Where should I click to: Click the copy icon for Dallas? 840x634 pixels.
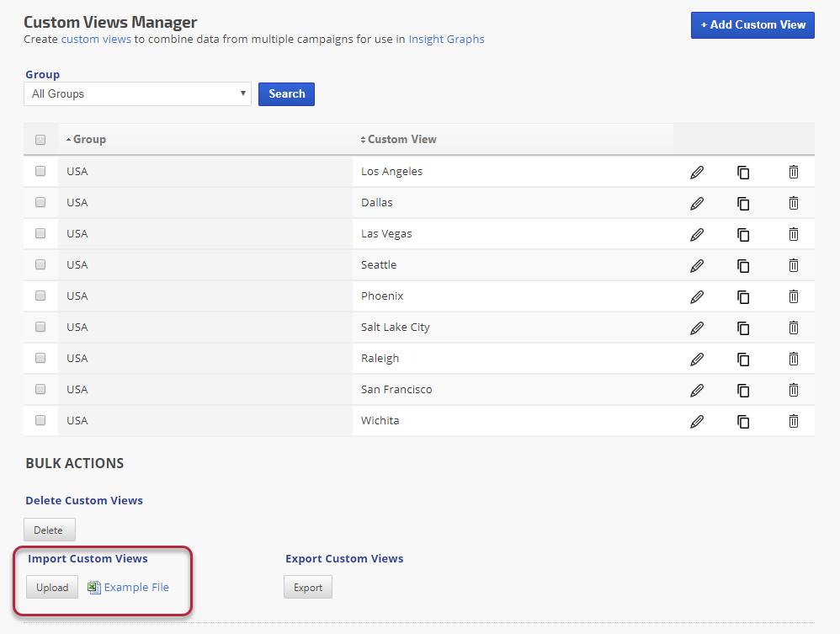[x=743, y=203]
